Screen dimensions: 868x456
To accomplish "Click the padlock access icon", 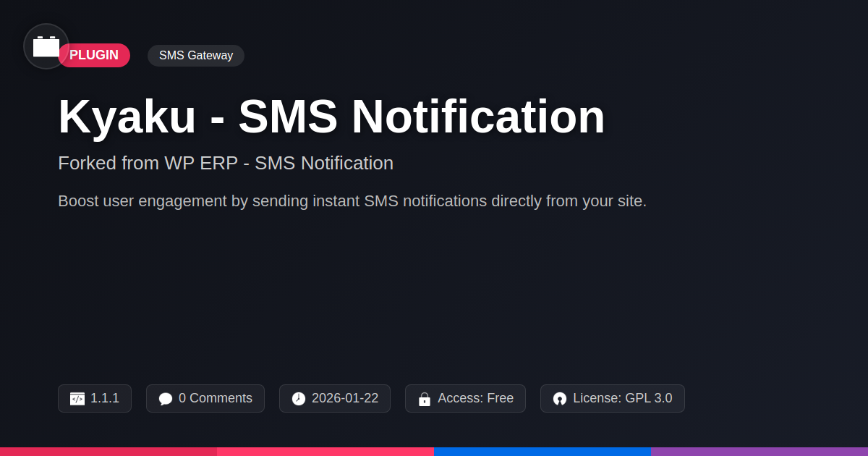I will pyautogui.click(x=425, y=399).
